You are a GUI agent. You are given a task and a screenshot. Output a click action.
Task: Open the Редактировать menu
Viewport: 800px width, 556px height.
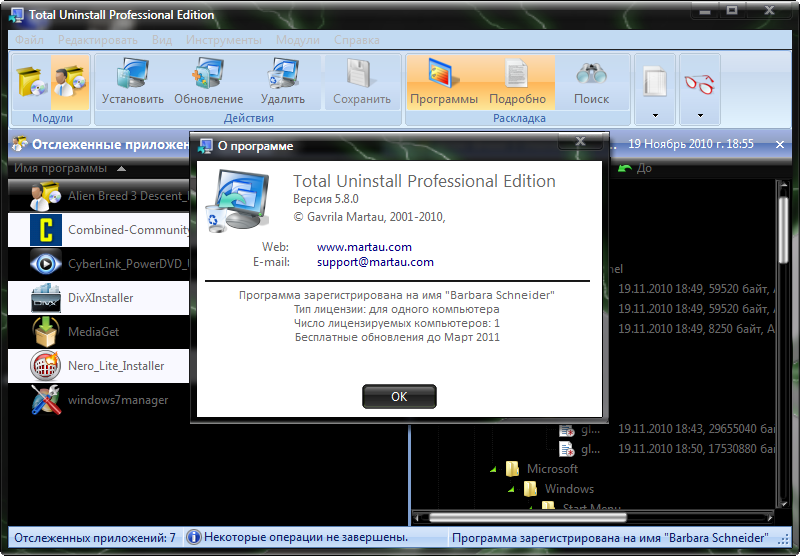pos(97,40)
